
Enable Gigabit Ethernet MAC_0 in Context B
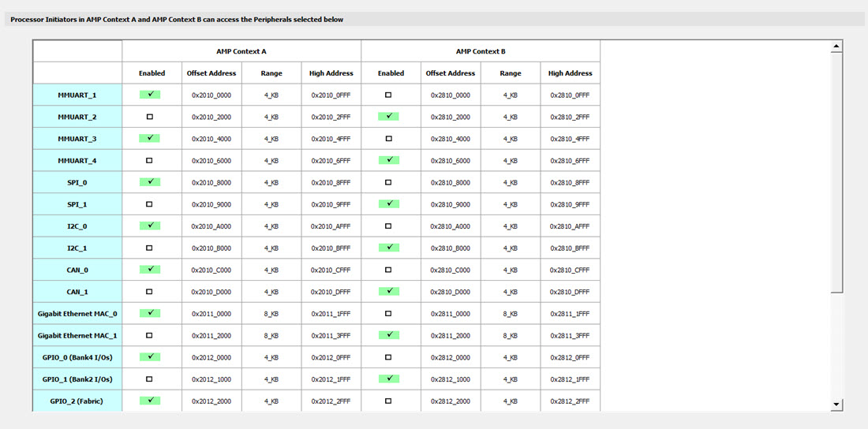tap(388, 313)
